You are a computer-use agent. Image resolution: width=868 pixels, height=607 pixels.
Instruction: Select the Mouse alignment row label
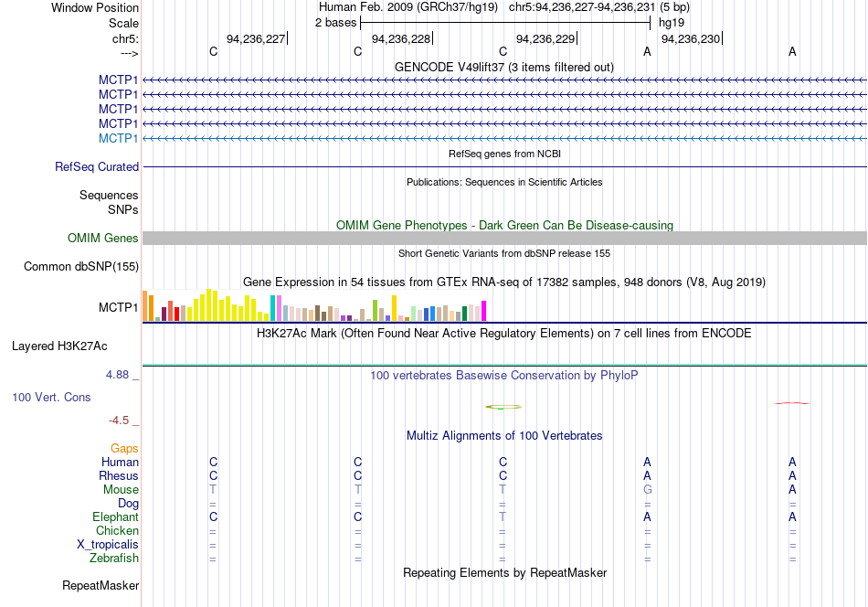121,490
